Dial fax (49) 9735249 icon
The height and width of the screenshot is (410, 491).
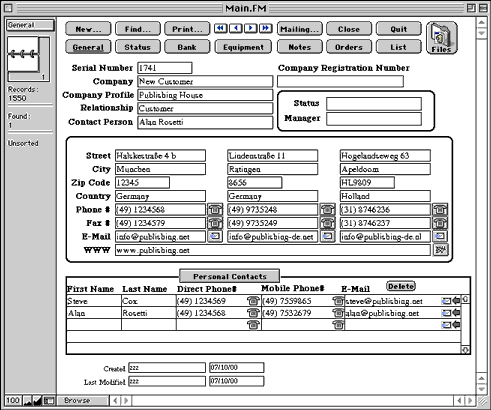tap(327, 223)
